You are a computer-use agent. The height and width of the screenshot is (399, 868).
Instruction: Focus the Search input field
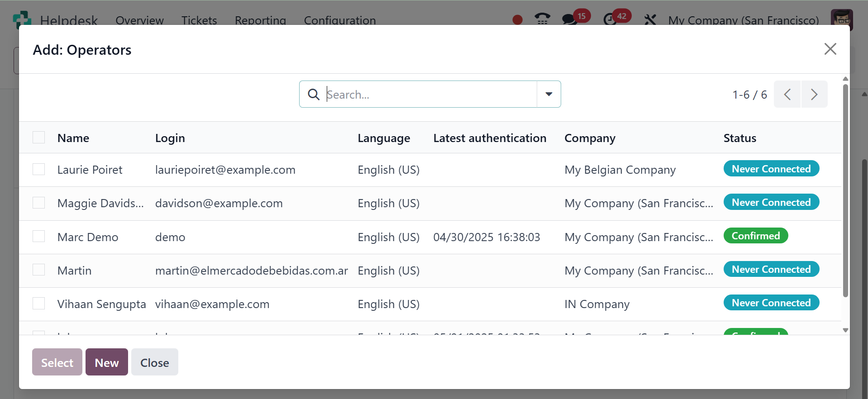pos(430,94)
